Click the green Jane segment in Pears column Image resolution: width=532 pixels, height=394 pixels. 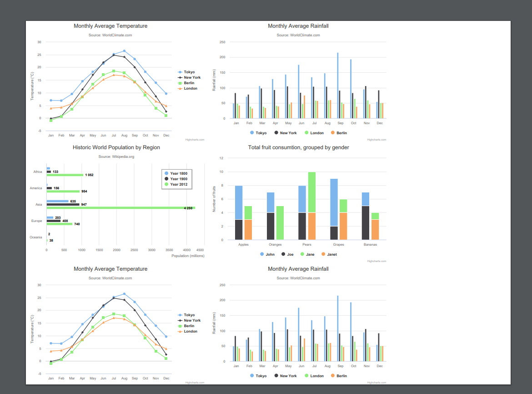(x=312, y=192)
